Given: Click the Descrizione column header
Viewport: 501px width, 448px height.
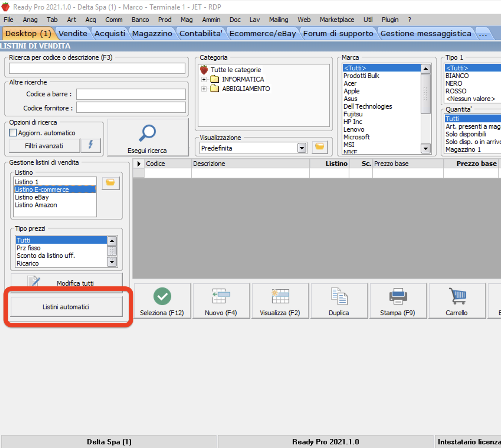Looking at the screenshot, I should tap(250, 164).
